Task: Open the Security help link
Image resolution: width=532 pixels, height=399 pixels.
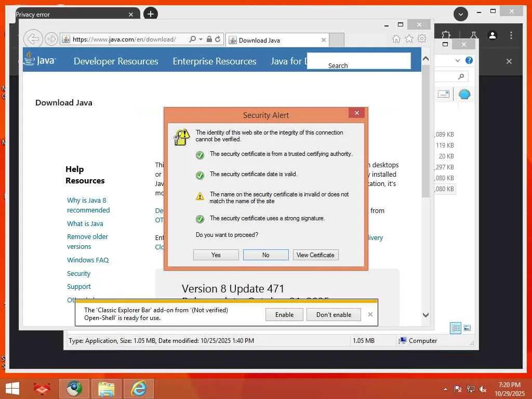Action: click(x=79, y=273)
